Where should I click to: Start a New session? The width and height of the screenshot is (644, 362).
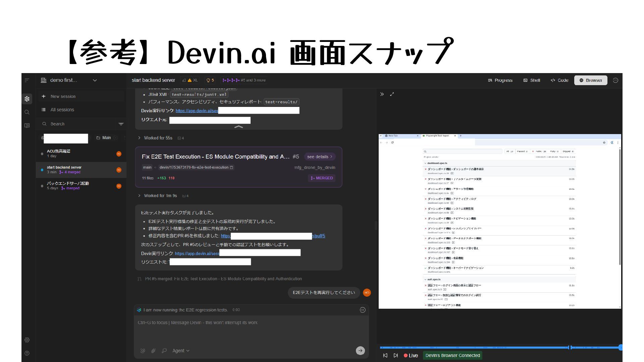point(81,96)
